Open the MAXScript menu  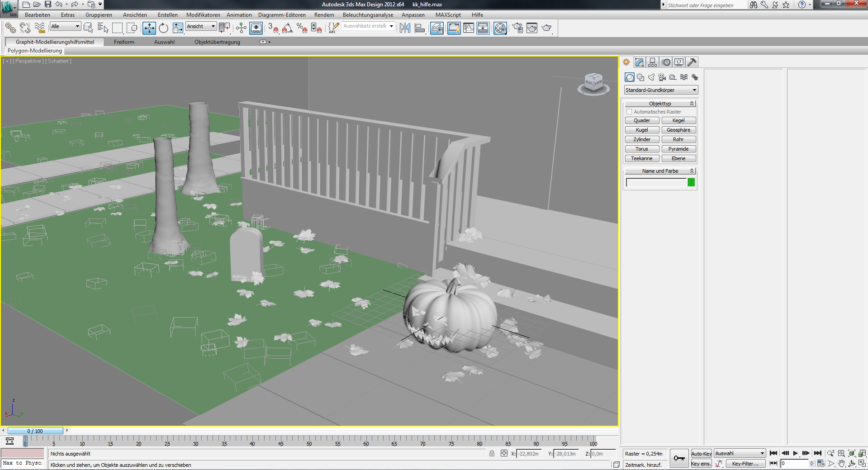click(x=448, y=15)
